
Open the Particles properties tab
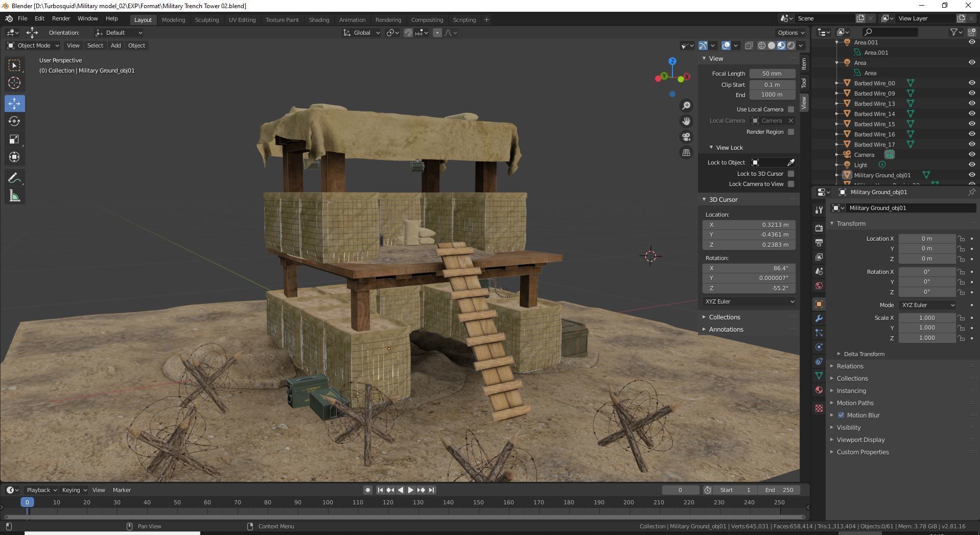coord(819,333)
